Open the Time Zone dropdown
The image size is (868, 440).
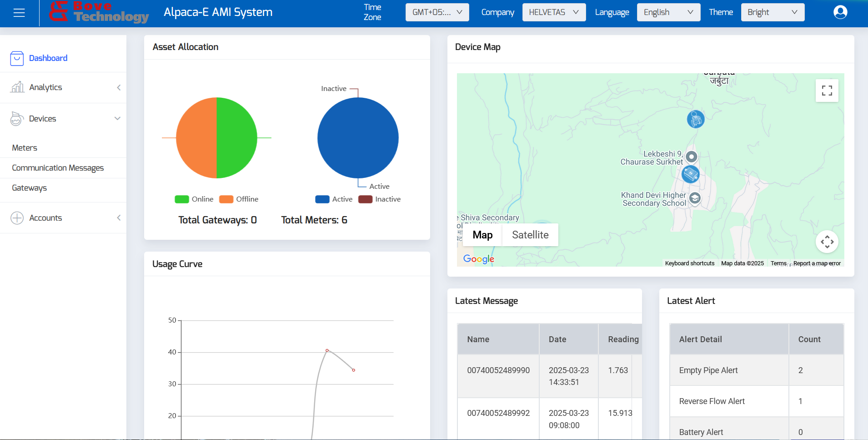pyautogui.click(x=437, y=12)
